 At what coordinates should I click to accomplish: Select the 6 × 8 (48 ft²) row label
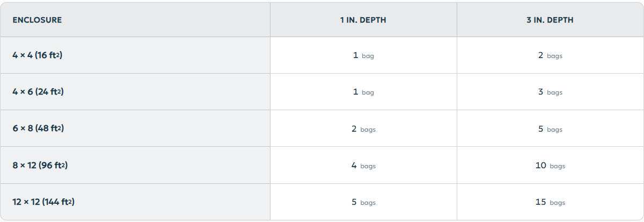click(x=39, y=128)
